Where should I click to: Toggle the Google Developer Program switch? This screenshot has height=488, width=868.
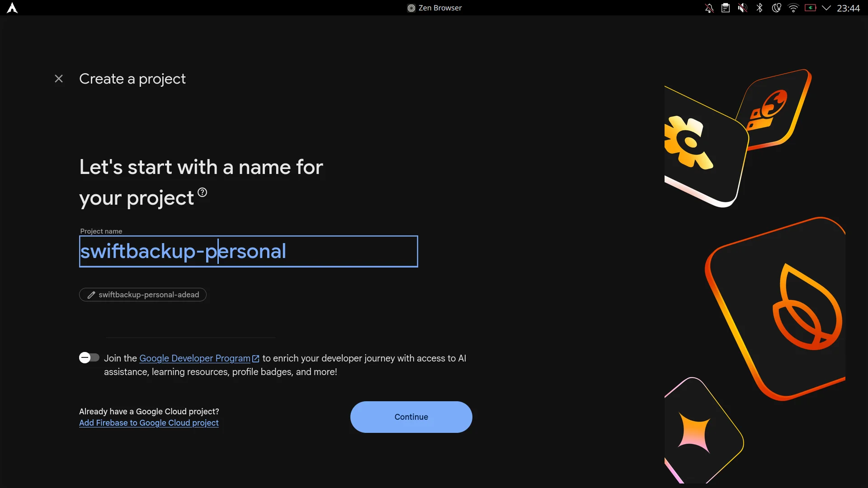pos(89,358)
